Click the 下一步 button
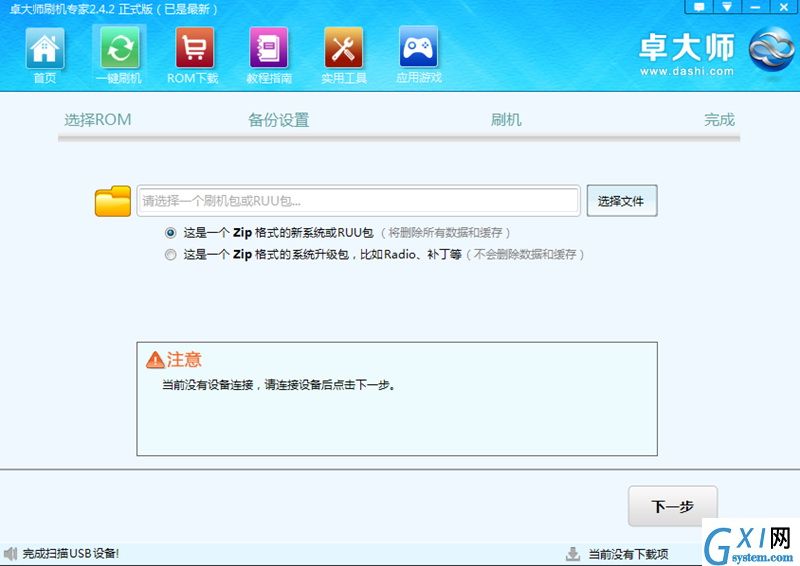Screen dimensions: 800x566 click(x=672, y=506)
